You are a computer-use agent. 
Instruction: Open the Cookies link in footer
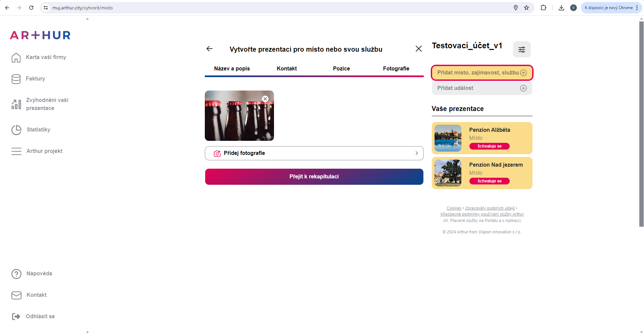[454, 208]
